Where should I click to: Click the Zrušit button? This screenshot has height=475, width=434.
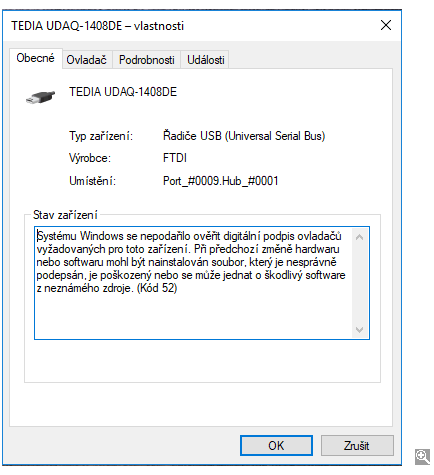(357, 446)
